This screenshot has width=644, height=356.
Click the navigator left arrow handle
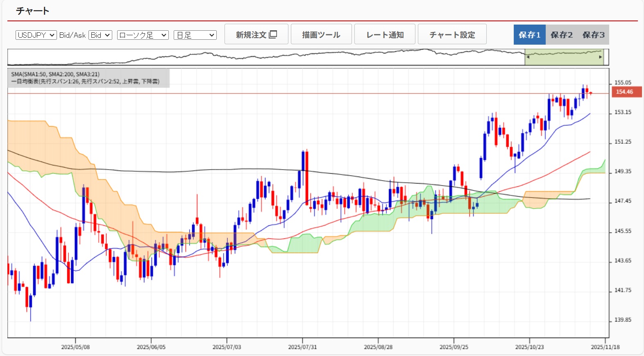point(528,57)
